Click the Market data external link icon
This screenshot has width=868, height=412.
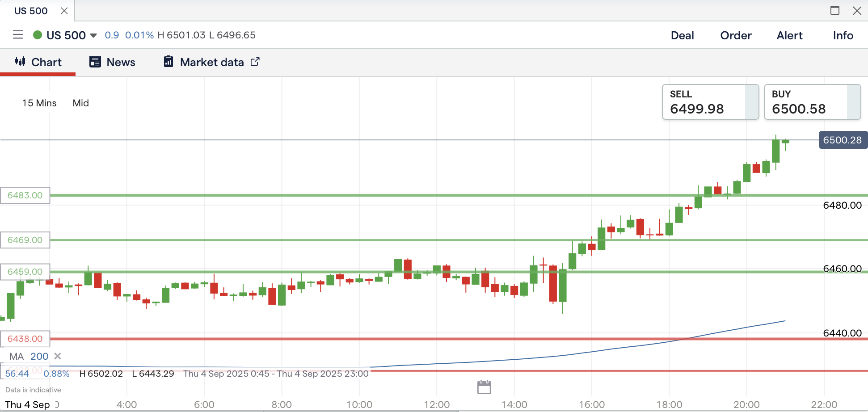click(255, 62)
